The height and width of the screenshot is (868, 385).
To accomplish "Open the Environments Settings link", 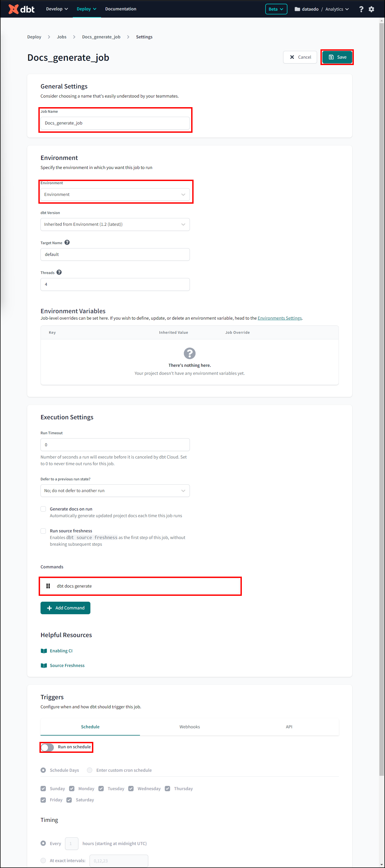I will coord(279,318).
